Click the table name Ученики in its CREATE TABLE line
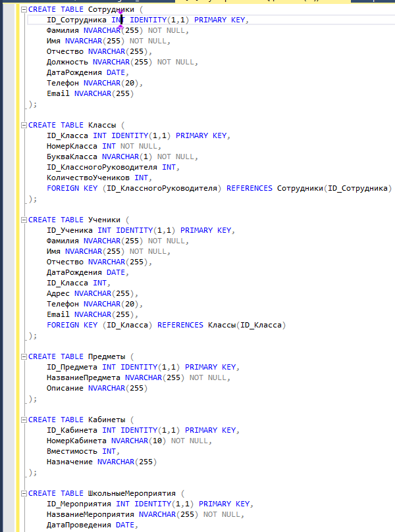 [x=104, y=220]
